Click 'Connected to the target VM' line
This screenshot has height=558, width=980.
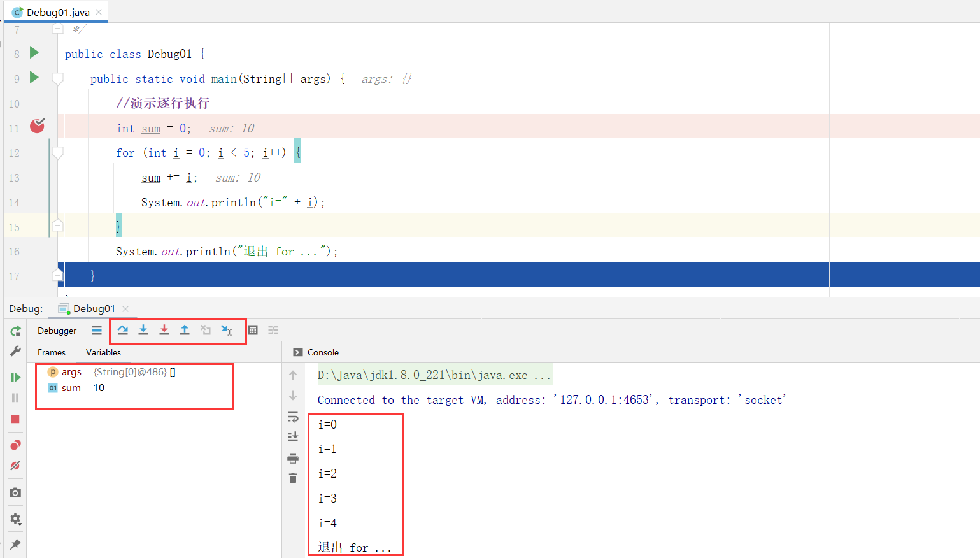pyautogui.click(x=552, y=400)
